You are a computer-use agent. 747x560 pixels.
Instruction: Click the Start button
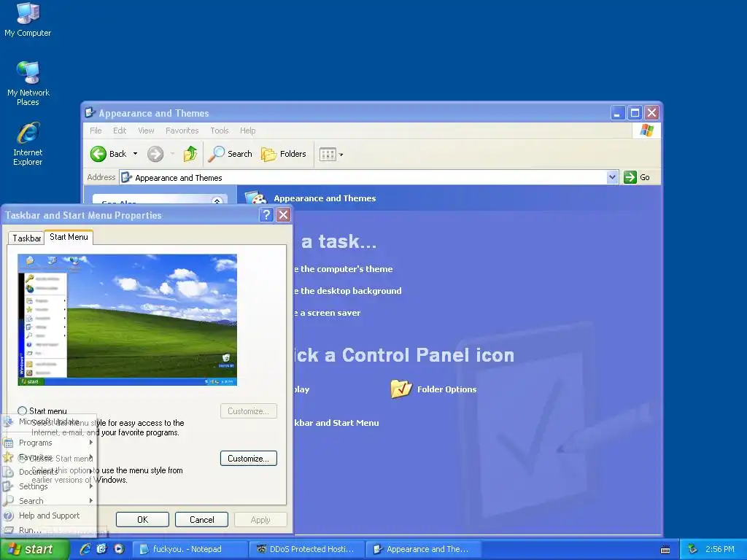click(x=34, y=549)
